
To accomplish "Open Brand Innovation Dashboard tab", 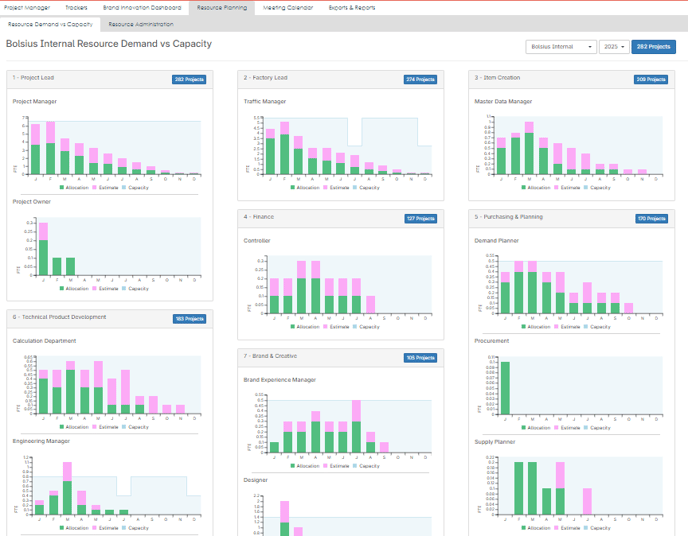I will [142, 7].
